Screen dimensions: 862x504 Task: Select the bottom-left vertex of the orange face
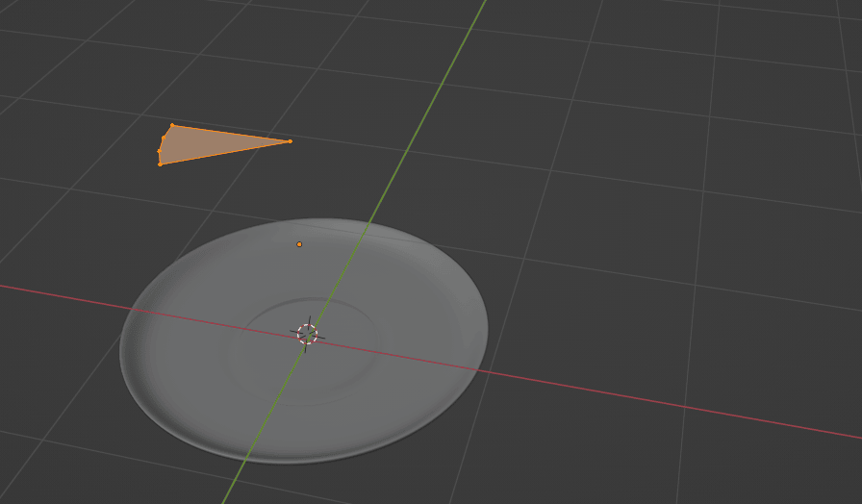(160, 164)
